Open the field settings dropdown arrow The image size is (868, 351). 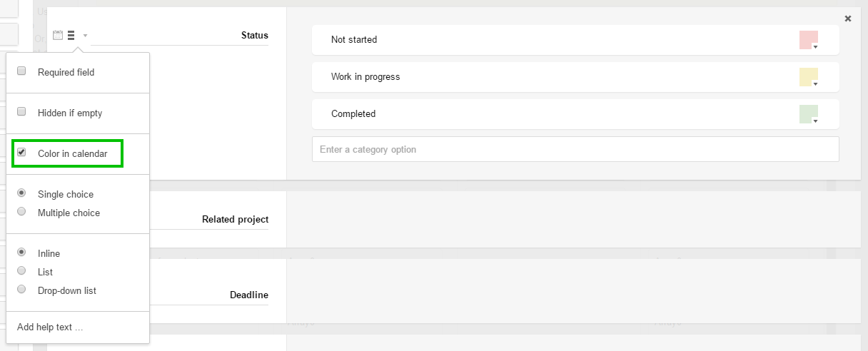(85, 35)
